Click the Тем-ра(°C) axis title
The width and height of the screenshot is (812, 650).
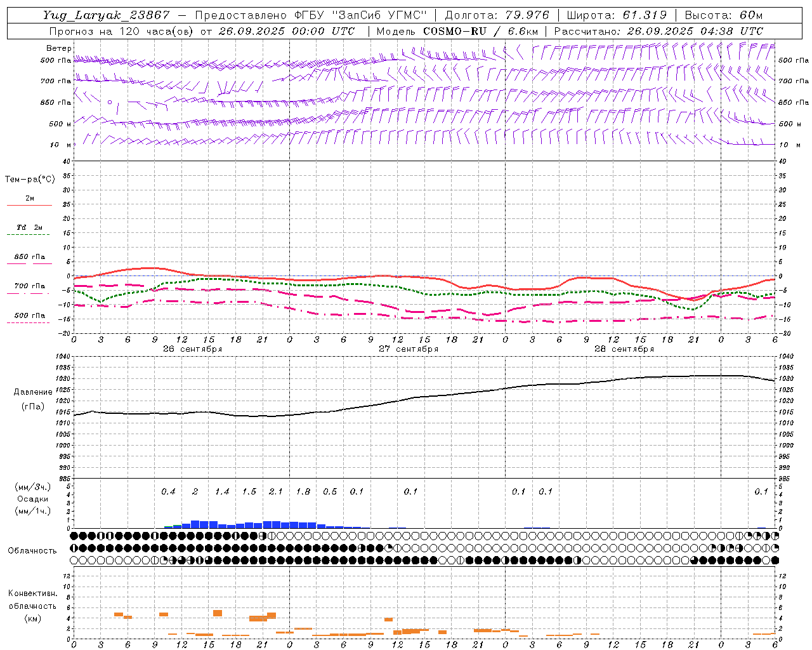30,180
